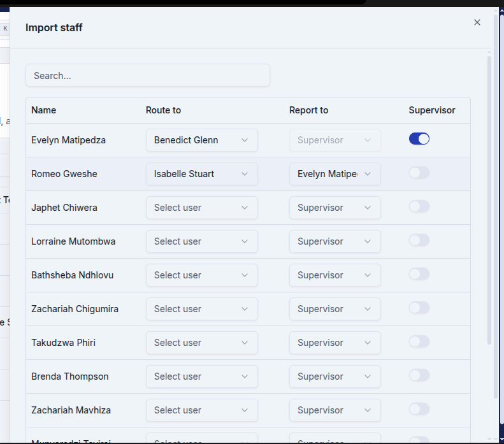Click the Import staff dialog title

[54, 27]
